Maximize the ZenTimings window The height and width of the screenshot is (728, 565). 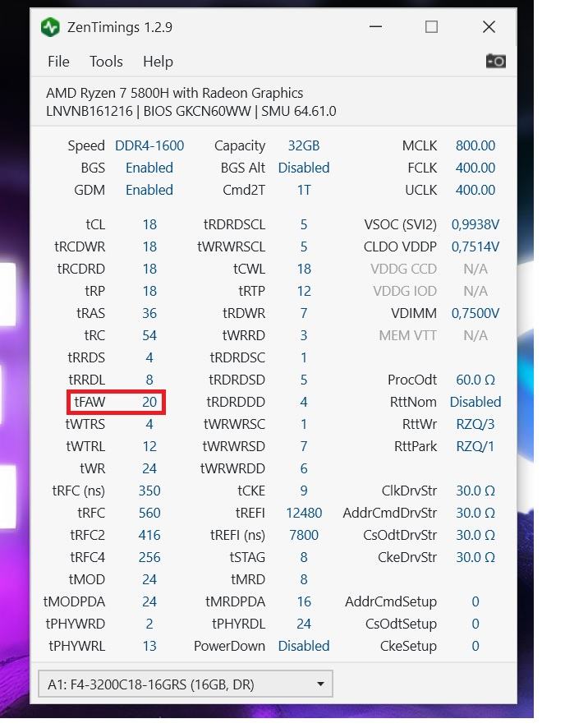click(431, 27)
